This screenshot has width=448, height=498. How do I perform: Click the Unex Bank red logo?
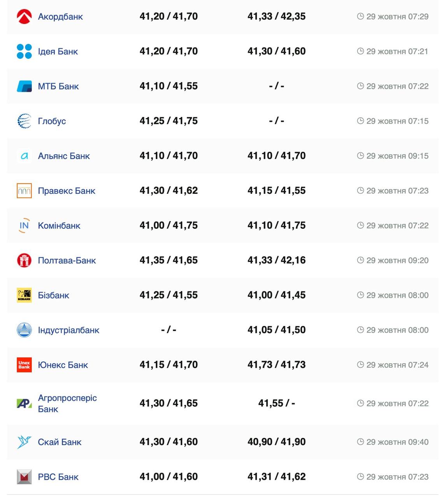[x=24, y=365]
